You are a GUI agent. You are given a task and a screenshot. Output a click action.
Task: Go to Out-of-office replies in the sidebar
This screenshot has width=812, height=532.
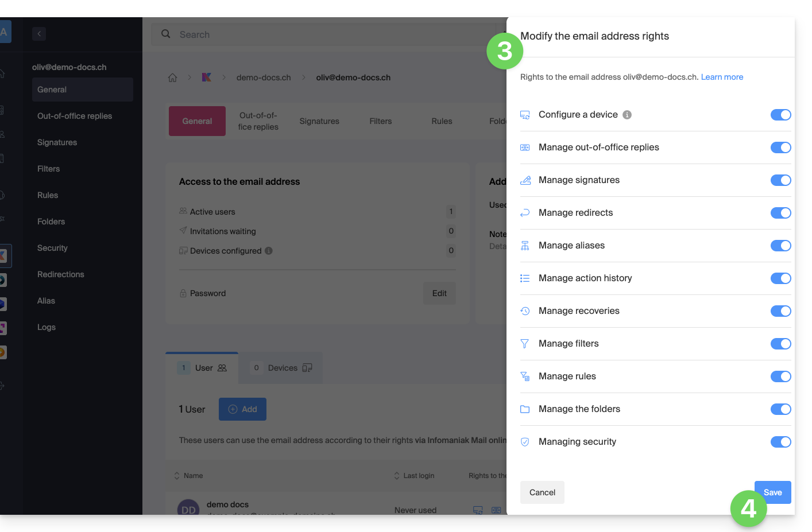click(x=75, y=116)
